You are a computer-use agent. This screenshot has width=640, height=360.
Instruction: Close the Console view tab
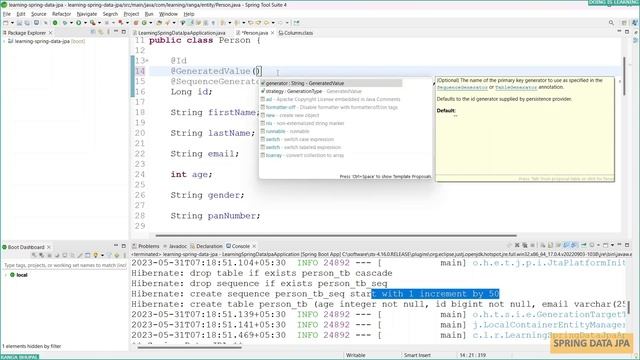[254, 246]
